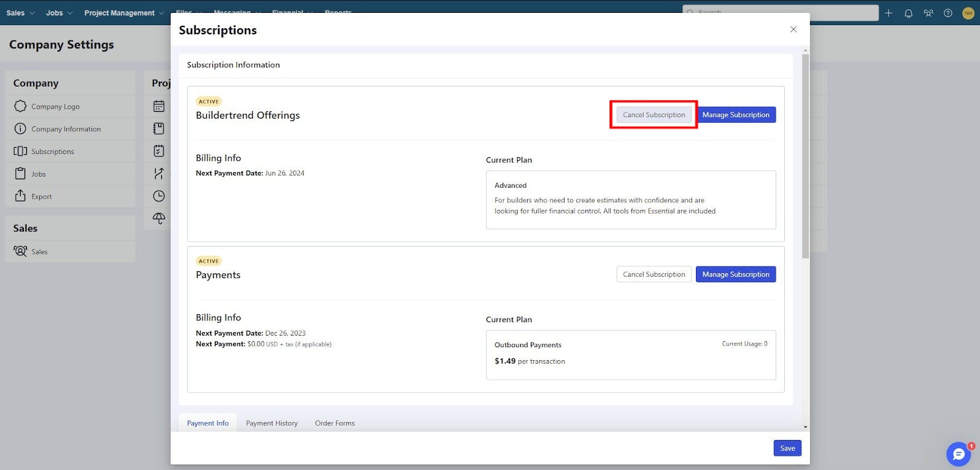This screenshot has height=470, width=980.
Task: Open Export settings link
Action: [42, 197]
